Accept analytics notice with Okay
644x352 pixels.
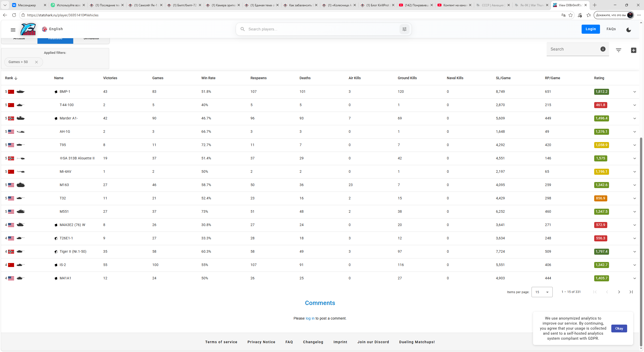(619, 328)
